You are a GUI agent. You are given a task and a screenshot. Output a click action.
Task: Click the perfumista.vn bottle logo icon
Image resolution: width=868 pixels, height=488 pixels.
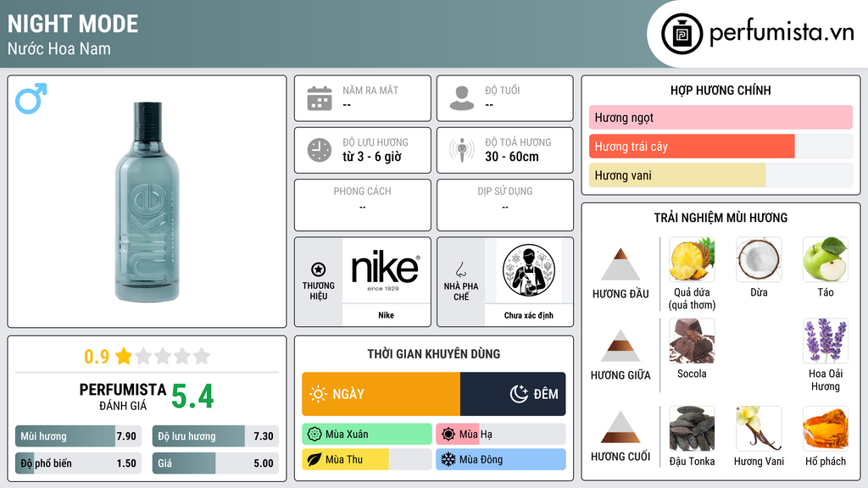(x=682, y=34)
